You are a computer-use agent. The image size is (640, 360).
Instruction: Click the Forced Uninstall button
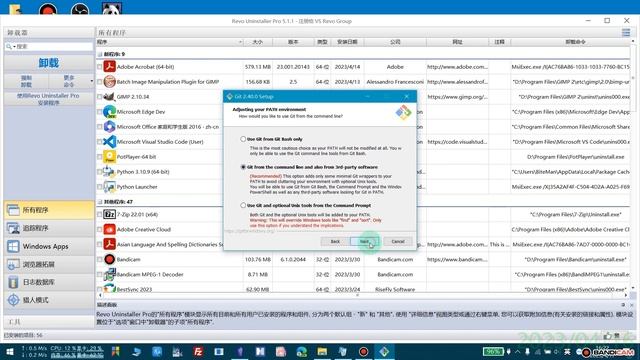pyautogui.click(x=26, y=81)
